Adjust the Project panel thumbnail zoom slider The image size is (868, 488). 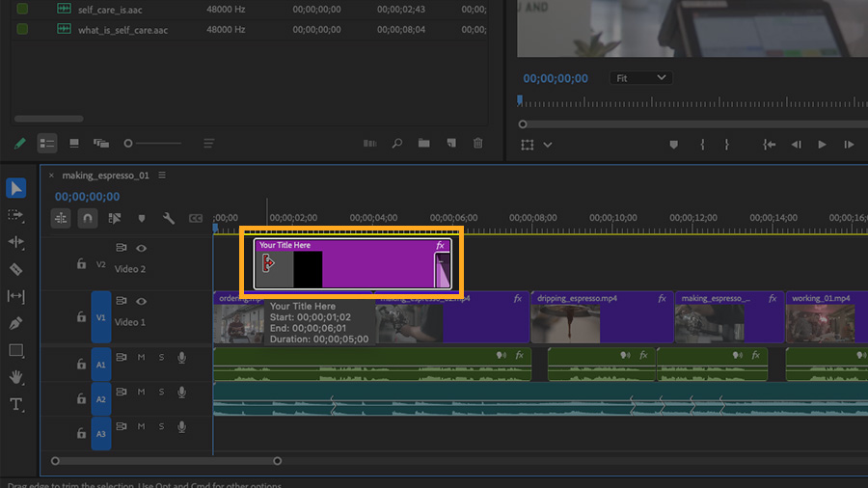[128, 144]
